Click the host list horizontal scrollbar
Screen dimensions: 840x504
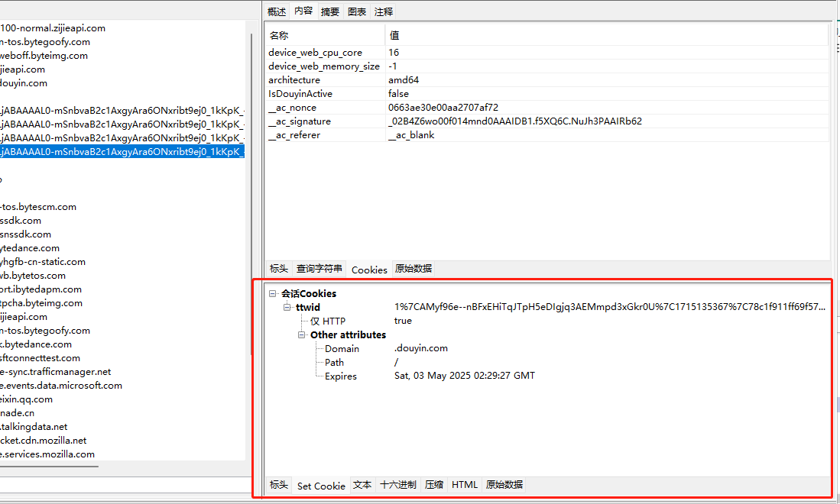49,467
